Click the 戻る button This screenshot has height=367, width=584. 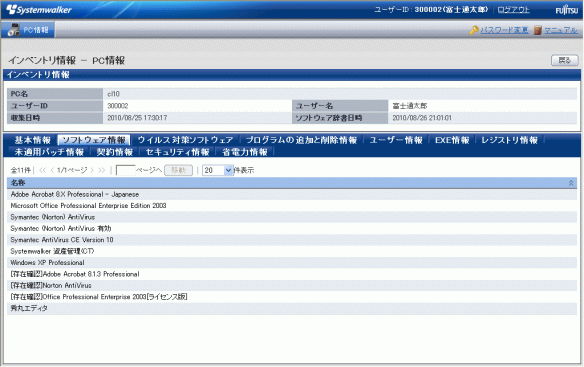click(x=565, y=60)
